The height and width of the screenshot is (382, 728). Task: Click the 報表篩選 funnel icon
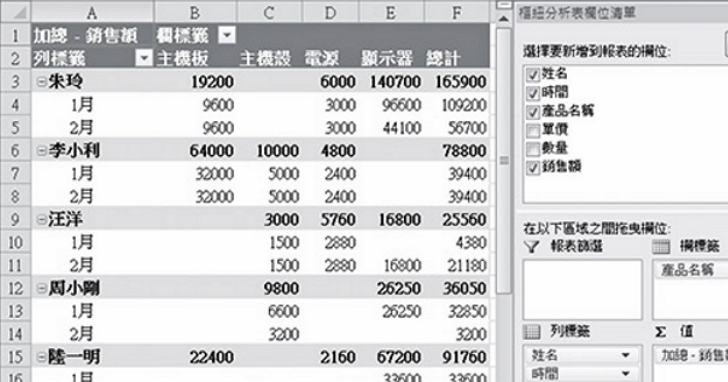(532, 246)
